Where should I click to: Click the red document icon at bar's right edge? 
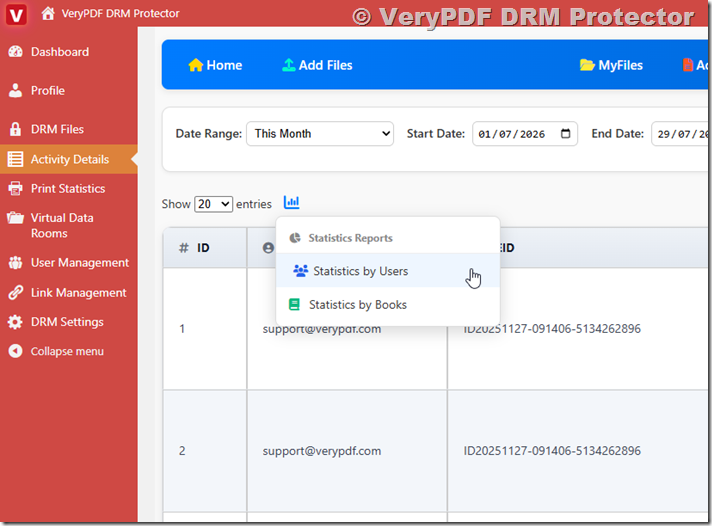pyautogui.click(x=688, y=65)
